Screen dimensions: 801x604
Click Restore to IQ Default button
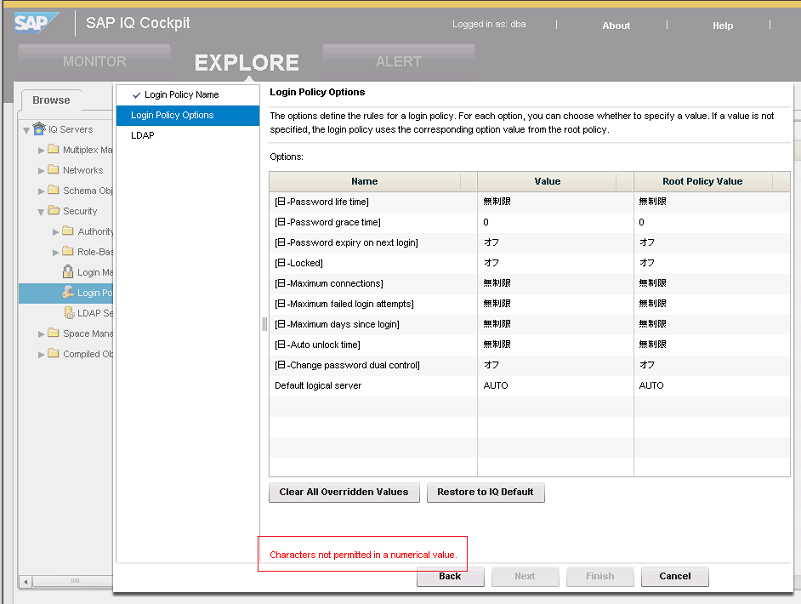[x=485, y=492]
